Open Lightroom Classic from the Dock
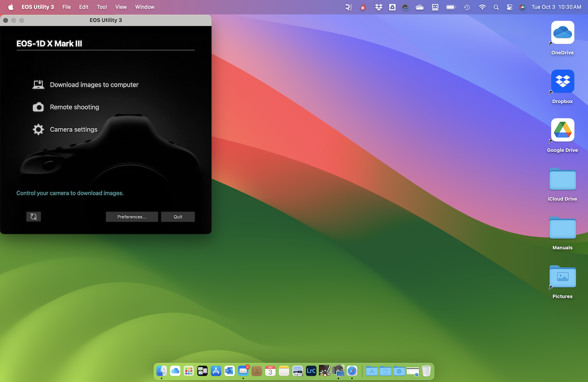 311,371
